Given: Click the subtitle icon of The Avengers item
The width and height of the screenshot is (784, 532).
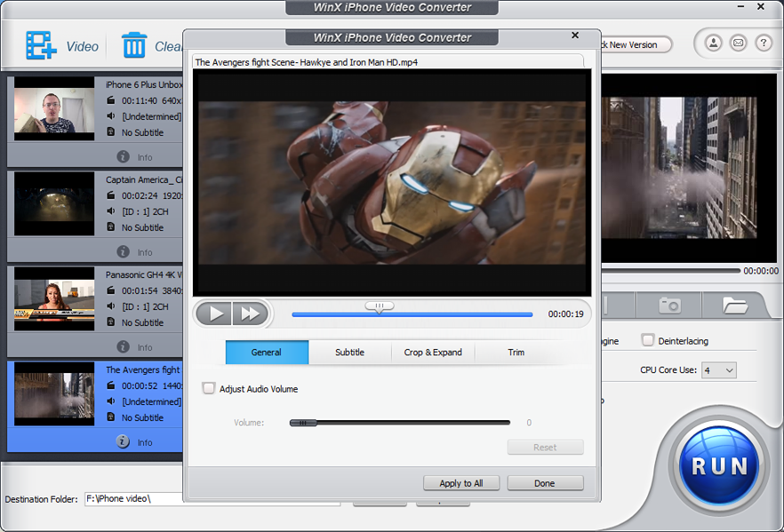Looking at the screenshot, I should pyautogui.click(x=111, y=417).
